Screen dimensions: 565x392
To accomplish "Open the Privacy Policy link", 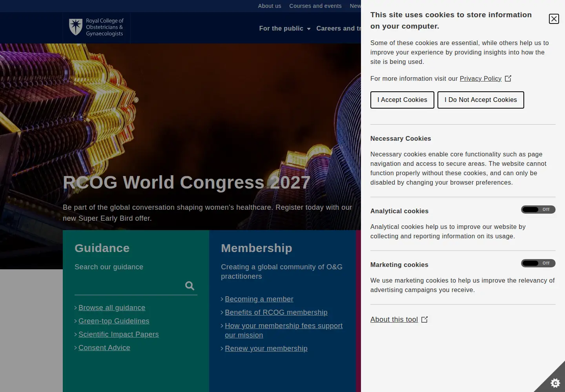I will tap(481, 78).
